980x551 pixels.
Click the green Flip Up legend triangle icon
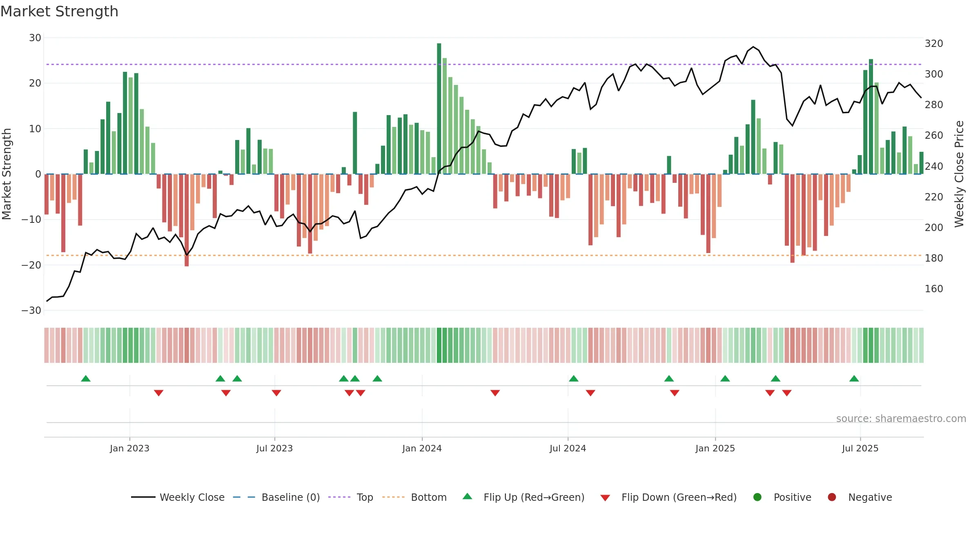[x=468, y=496]
